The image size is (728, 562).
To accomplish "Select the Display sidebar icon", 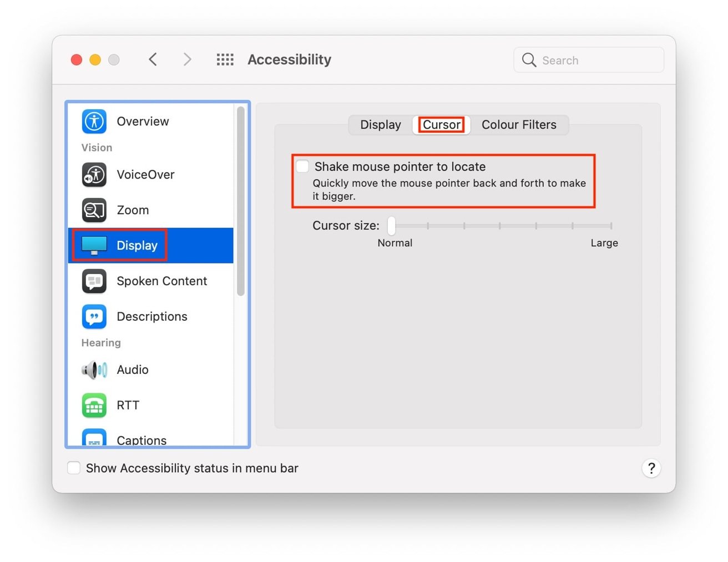I will (93, 245).
